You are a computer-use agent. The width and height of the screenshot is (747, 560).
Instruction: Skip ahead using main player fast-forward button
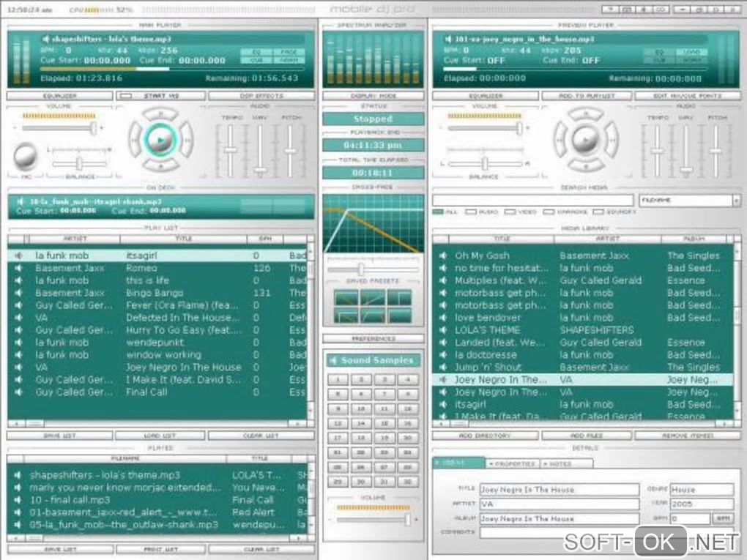186,141
